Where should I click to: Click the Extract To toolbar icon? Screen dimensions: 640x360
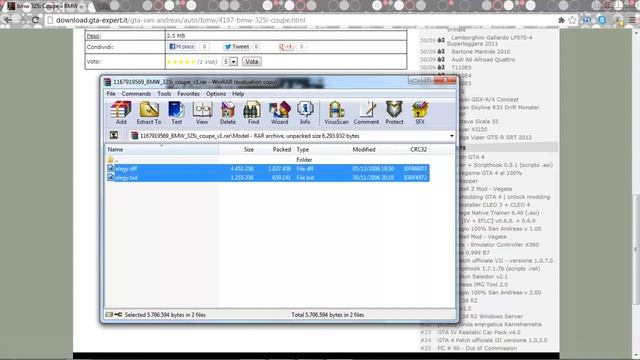[149, 113]
